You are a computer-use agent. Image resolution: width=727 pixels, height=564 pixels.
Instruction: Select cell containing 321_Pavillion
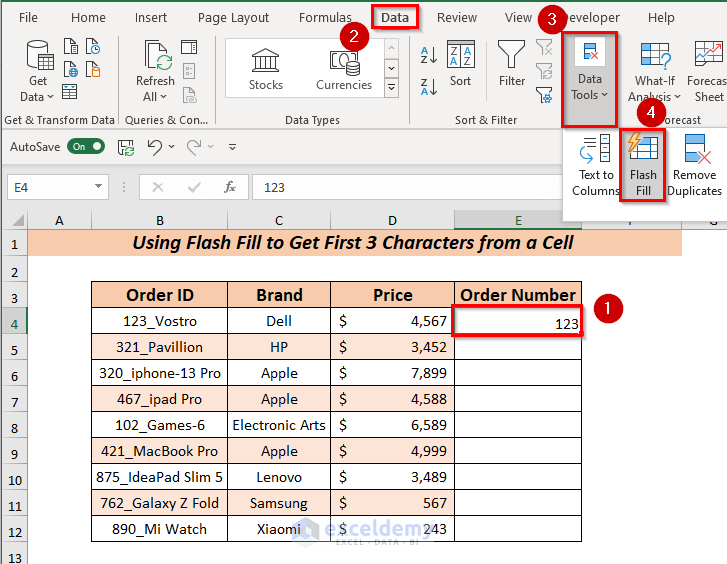[159, 347]
